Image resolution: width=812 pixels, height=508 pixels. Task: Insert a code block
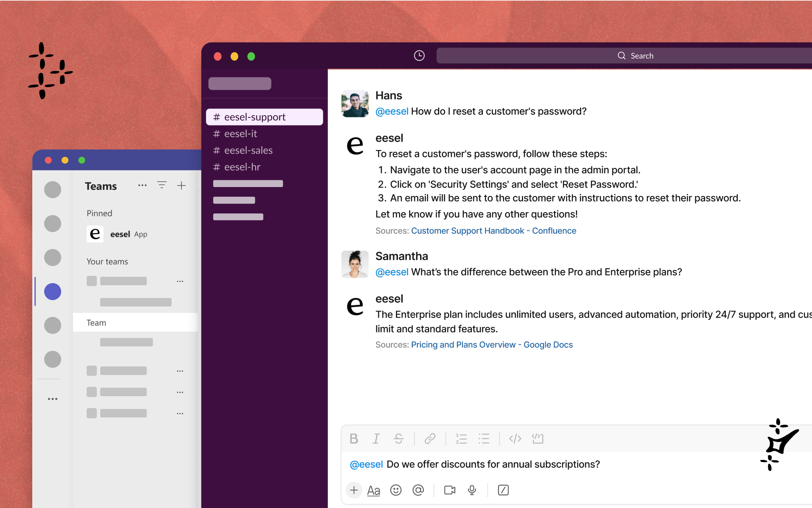[538, 439]
